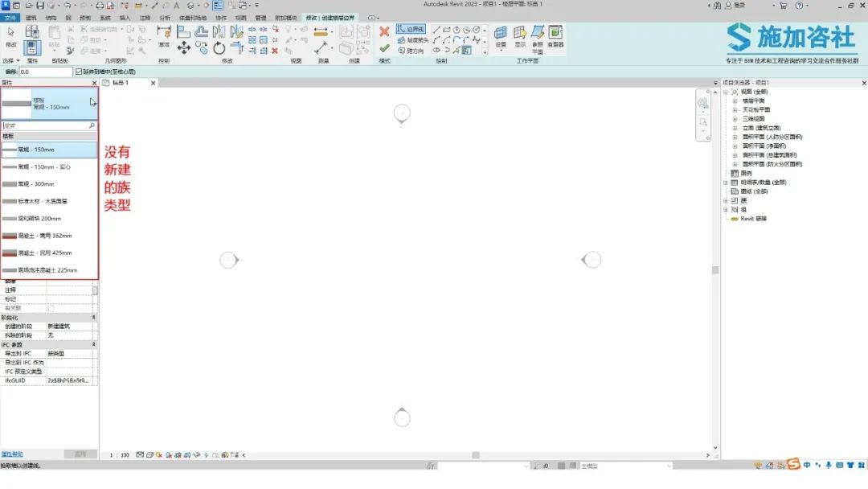The height and width of the screenshot is (489, 868).
Task: Save the project from Quick Access Toolbar
Action: pyautogui.click(x=40, y=6)
